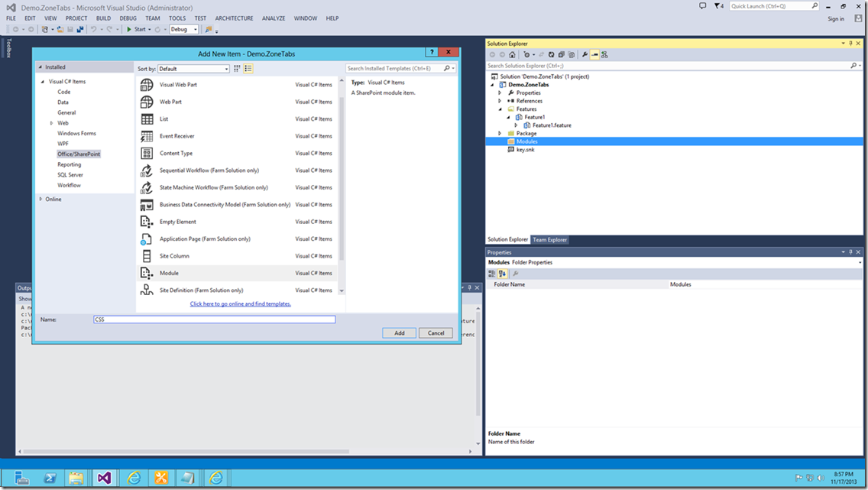This screenshot has height=490, width=868.
Task: Open the online templates link
Action: click(240, 304)
